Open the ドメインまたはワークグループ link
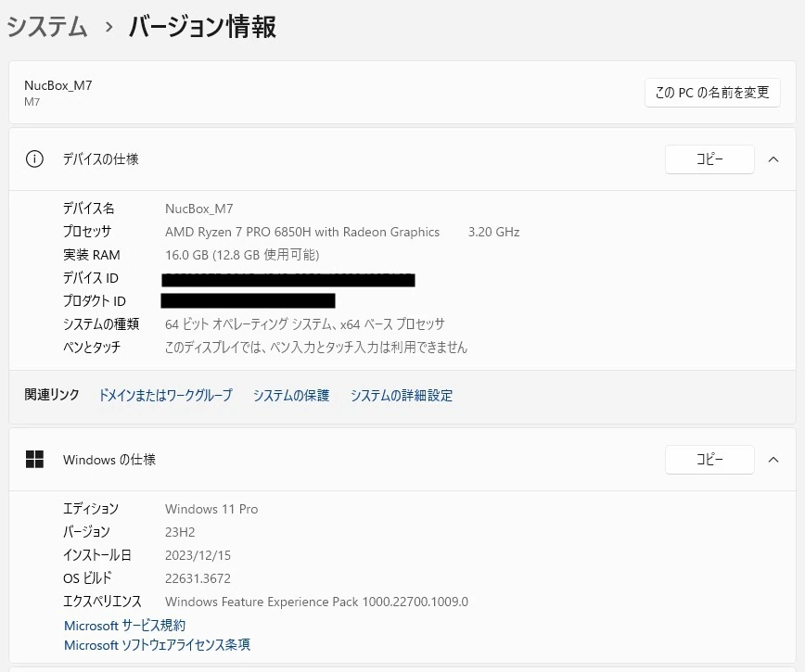Screen dimensions: 805x672 point(165,396)
